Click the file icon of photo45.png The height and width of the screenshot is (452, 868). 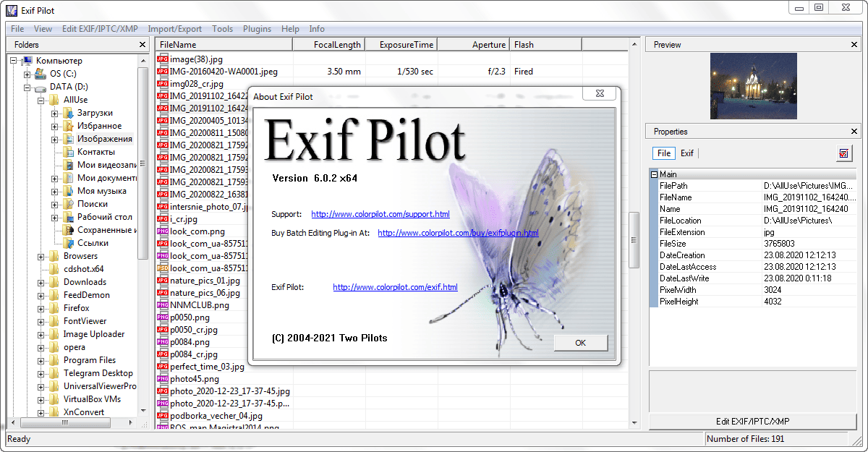pyautogui.click(x=163, y=379)
